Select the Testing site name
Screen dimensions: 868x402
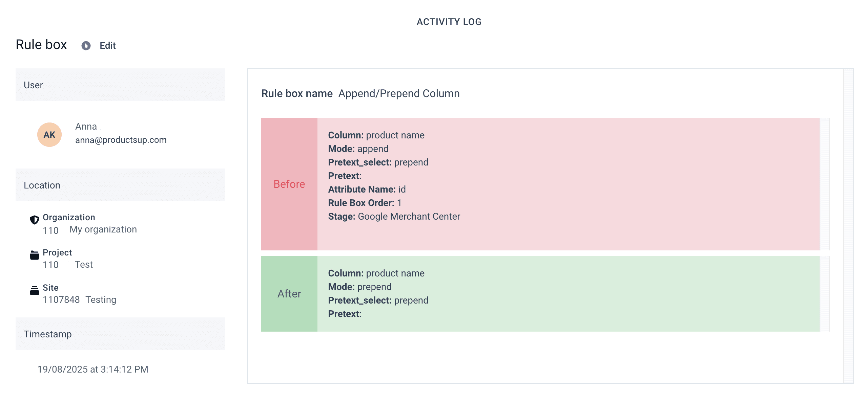click(x=101, y=300)
